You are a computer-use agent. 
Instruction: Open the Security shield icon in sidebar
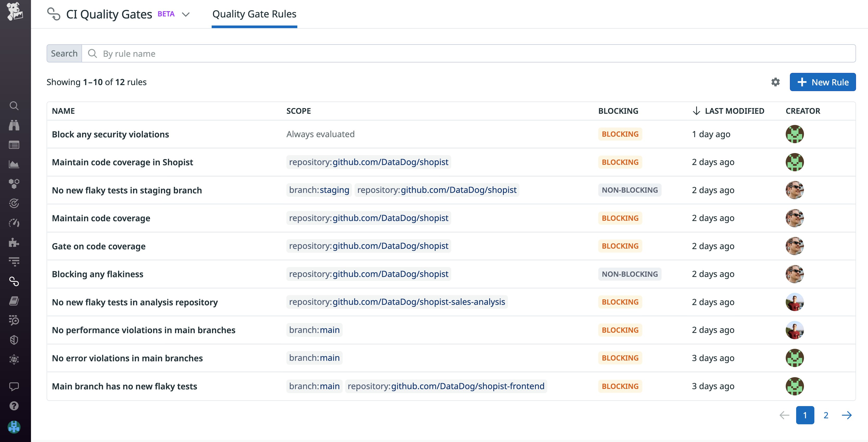(15, 340)
